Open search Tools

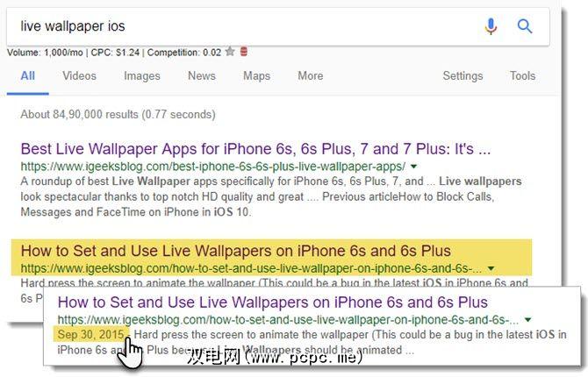(x=522, y=75)
